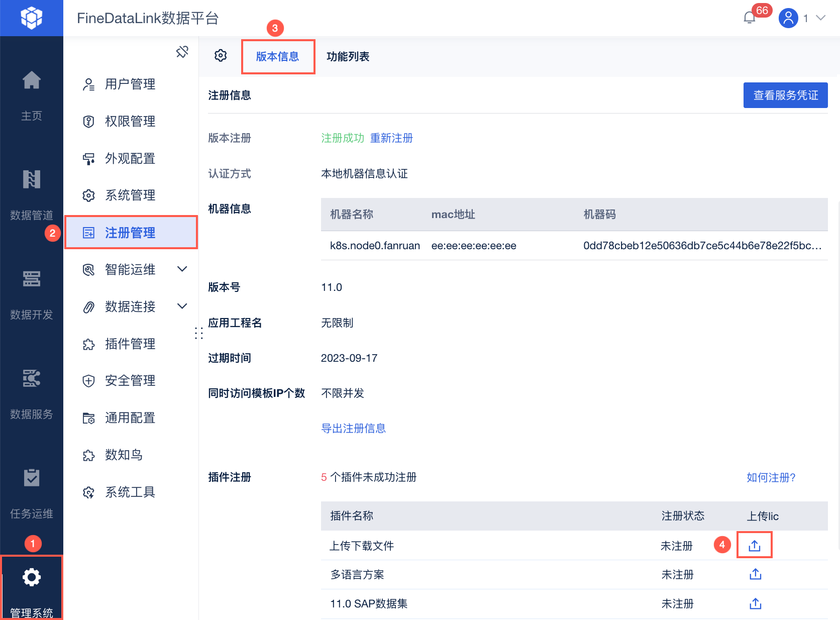Click the FineDataLink logo icon
This screenshot has height=620, width=840.
31,18
